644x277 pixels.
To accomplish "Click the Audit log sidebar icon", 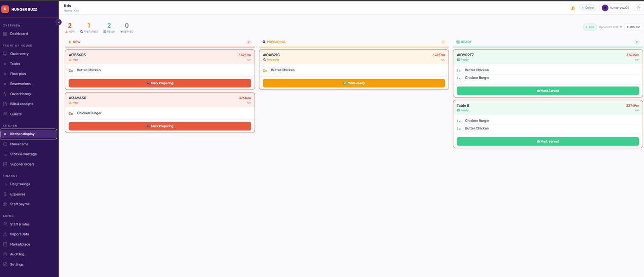I will [5, 254].
